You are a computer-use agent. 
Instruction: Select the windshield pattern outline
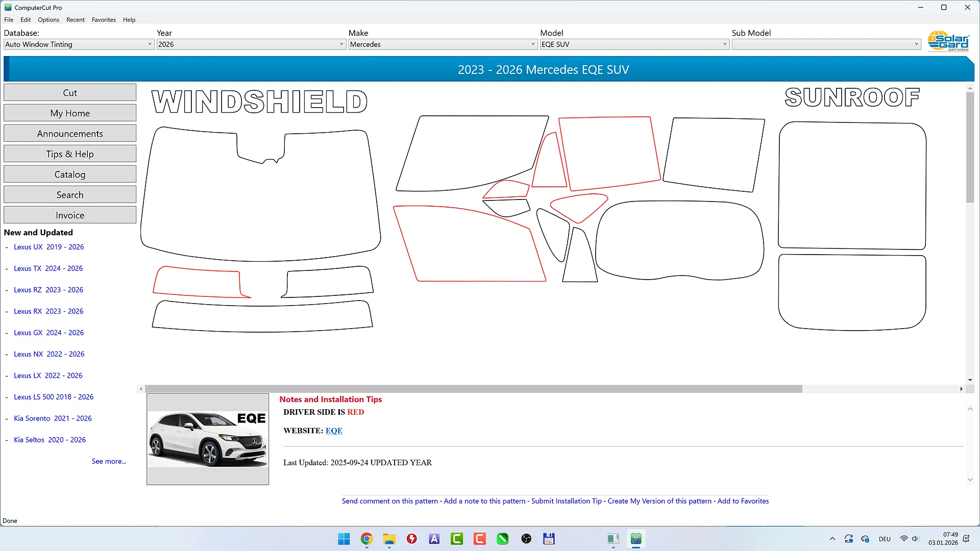(260, 194)
